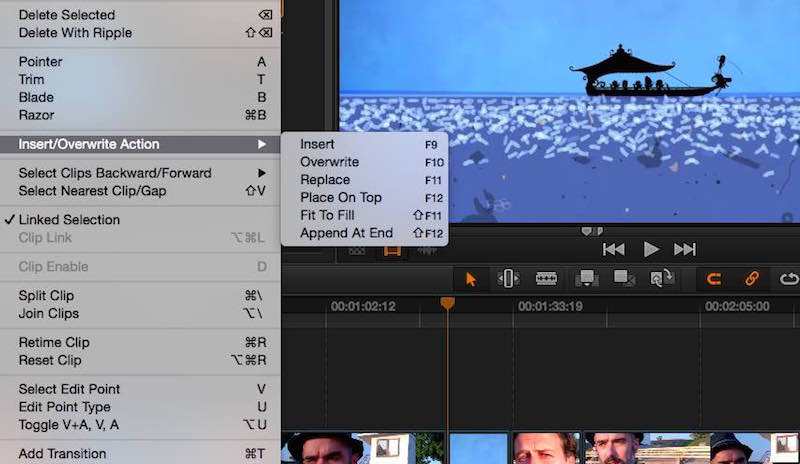Start playback with the Play button

(651, 249)
